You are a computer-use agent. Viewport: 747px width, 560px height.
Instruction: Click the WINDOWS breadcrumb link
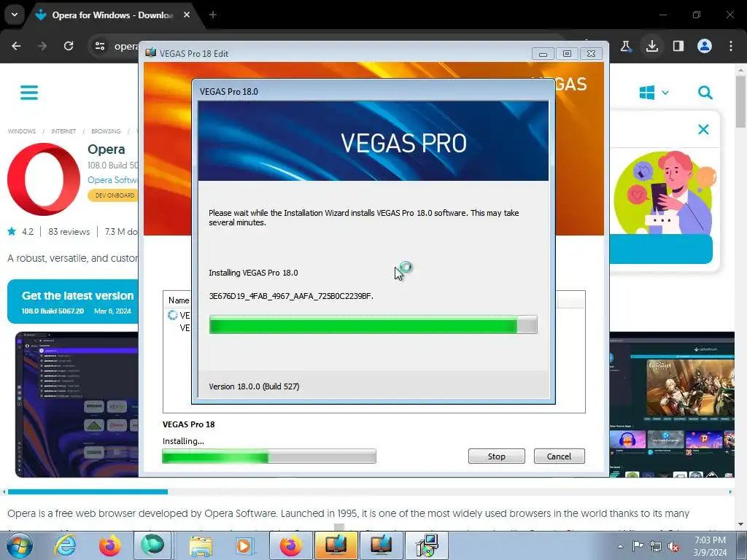(21, 131)
